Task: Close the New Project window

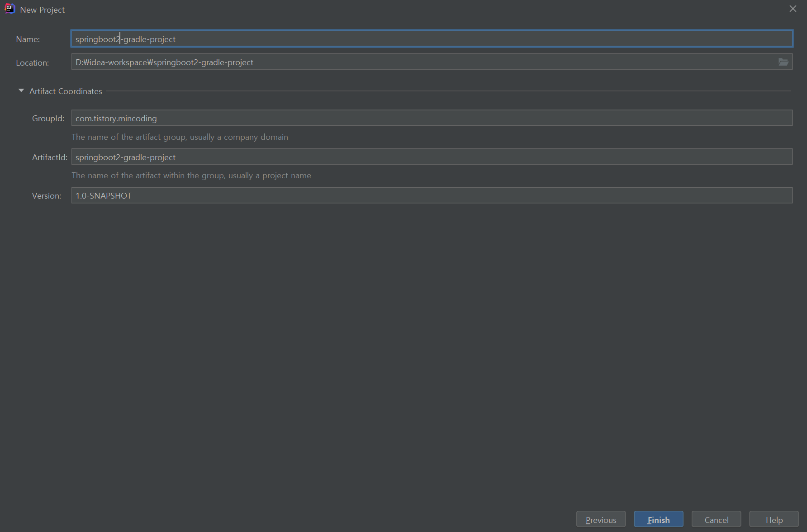Action: point(793,9)
